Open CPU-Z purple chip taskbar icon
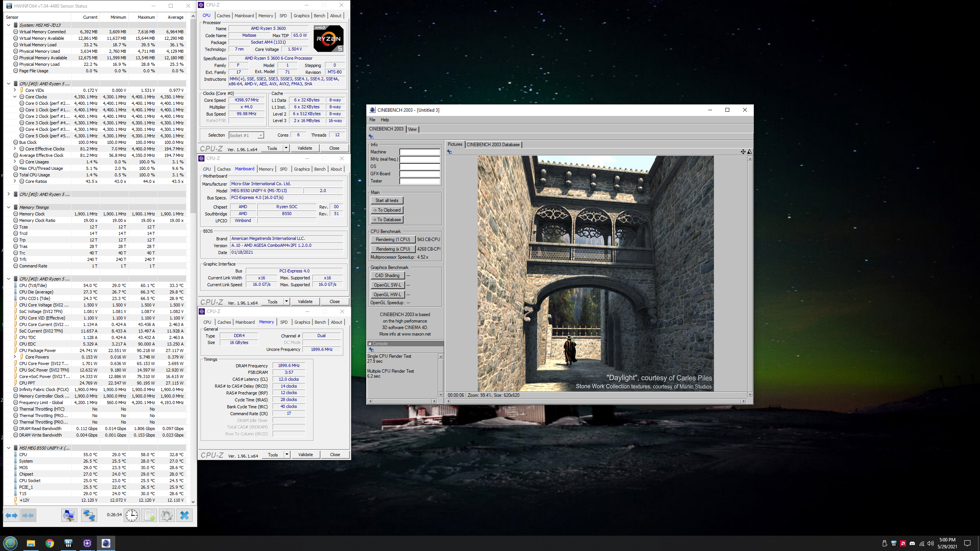980x551 pixels. pos(87,543)
